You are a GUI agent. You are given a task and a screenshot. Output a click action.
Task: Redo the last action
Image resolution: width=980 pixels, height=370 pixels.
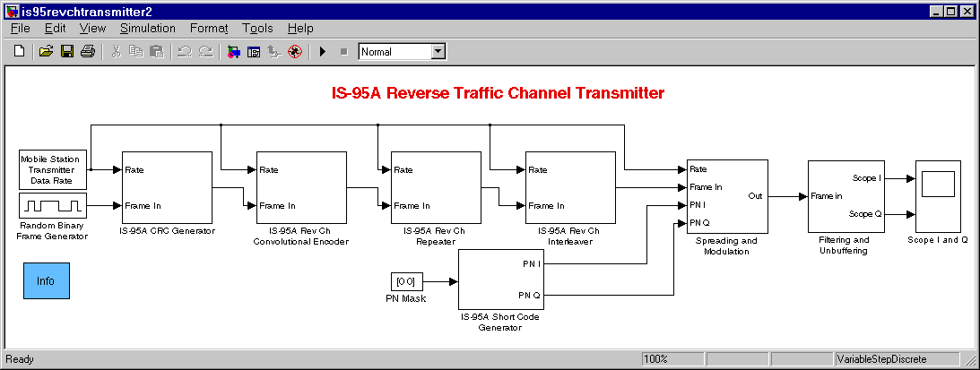pos(205,51)
